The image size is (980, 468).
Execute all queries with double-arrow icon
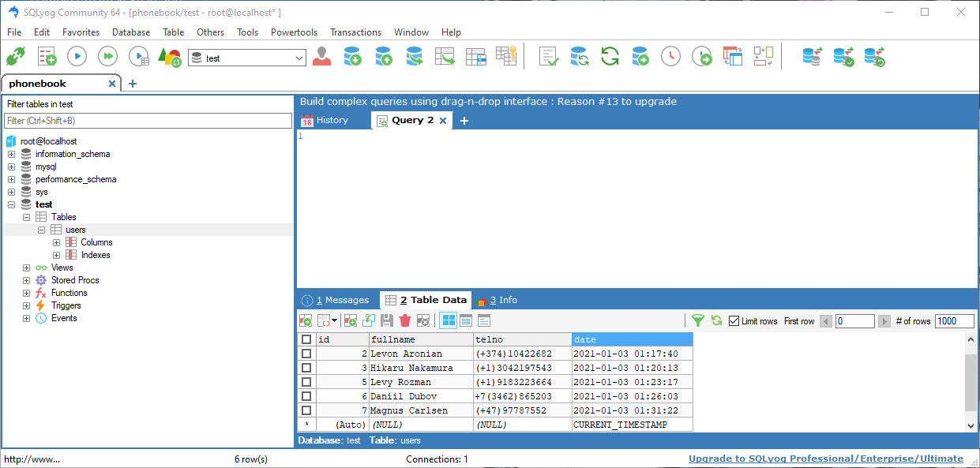108,56
